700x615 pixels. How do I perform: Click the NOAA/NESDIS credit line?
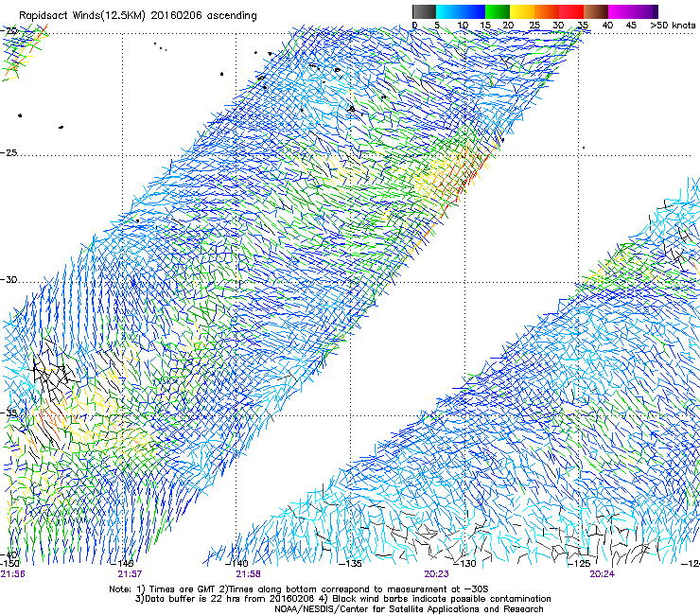(x=409, y=609)
